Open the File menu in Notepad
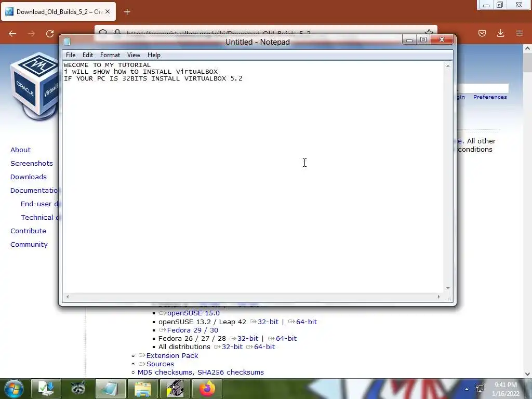This screenshot has width=532, height=399. pyautogui.click(x=71, y=55)
